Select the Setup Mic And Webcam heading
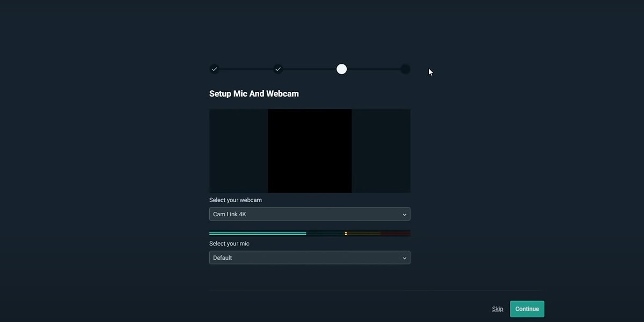The image size is (644, 322). pyautogui.click(x=254, y=93)
